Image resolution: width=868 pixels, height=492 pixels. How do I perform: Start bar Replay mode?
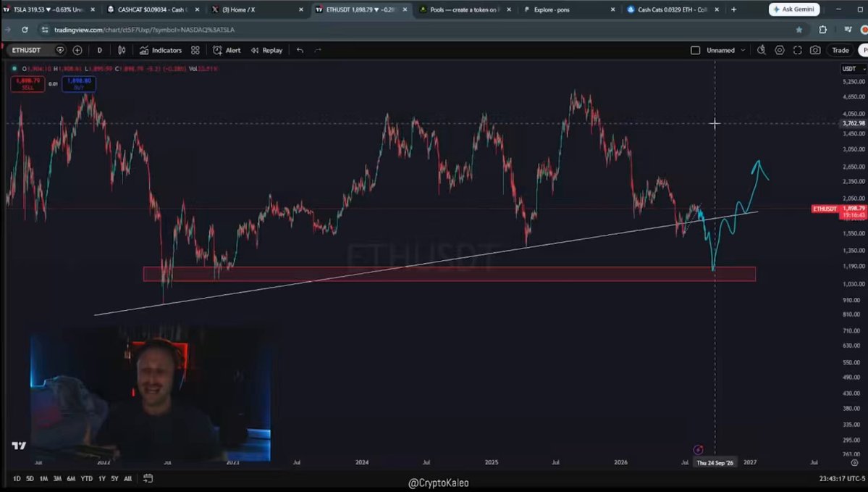[x=267, y=51]
